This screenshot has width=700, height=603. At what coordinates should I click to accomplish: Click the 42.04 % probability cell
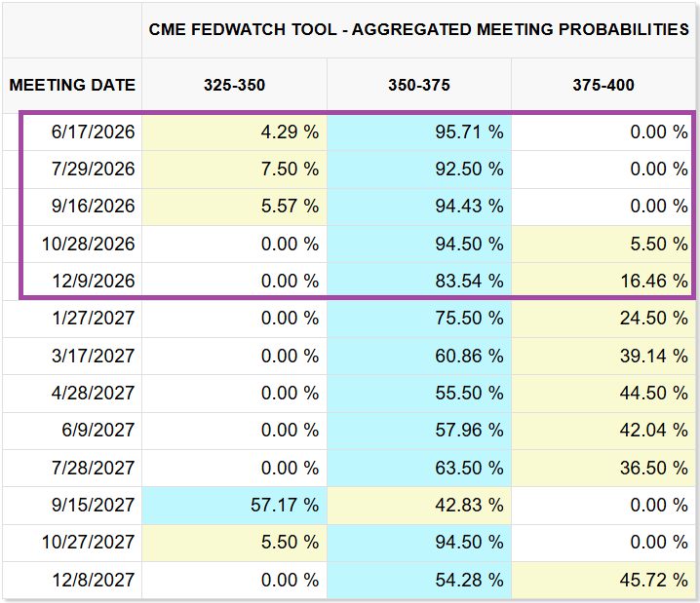pos(603,431)
